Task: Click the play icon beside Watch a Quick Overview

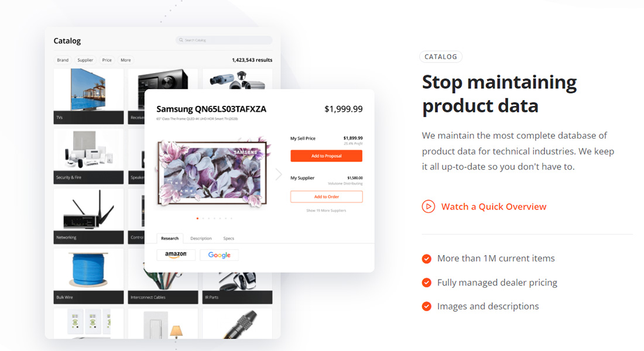Action: (x=428, y=207)
